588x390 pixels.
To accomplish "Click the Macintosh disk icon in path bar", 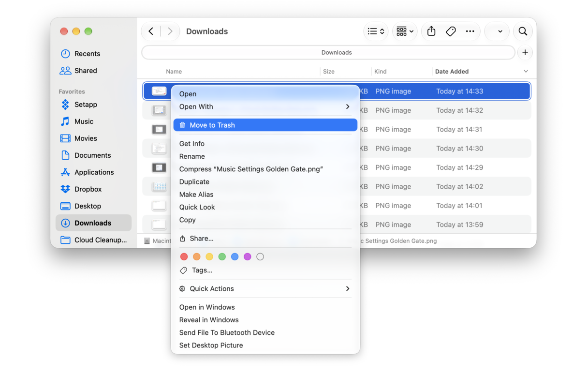I will click(x=147, y=241).
